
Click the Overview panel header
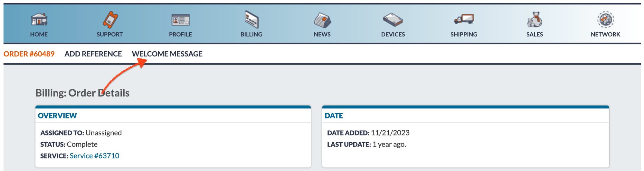[x=57, y=116]
